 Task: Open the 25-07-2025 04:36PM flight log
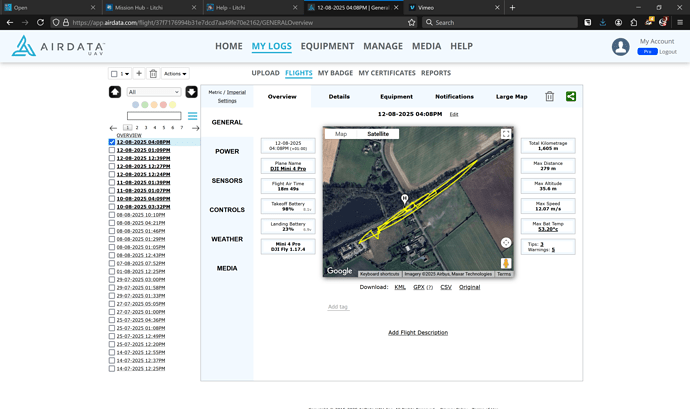coord(141,320)
